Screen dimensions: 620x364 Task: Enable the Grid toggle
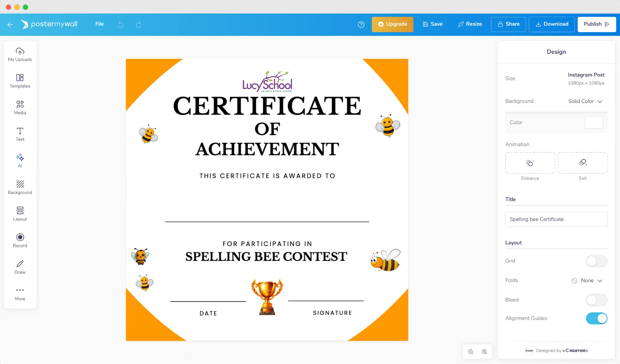596,261
